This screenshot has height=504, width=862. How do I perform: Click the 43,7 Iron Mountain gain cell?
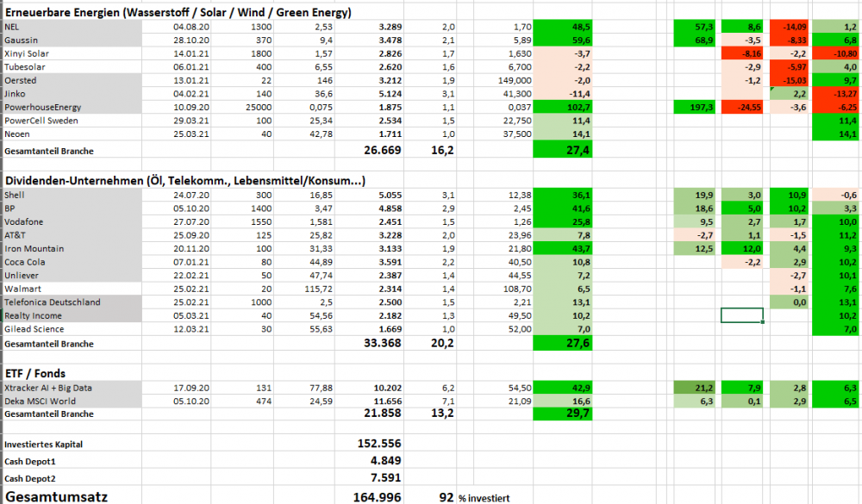562,248
